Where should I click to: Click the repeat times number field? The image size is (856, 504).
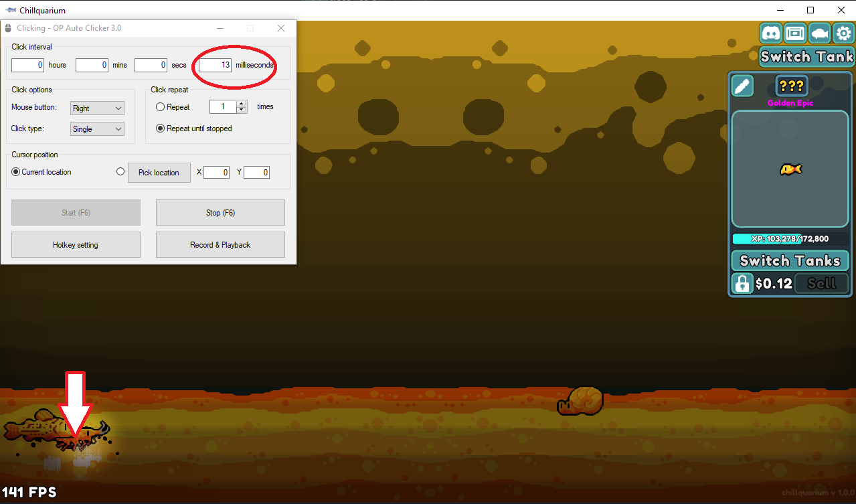[x=224, y=106]
